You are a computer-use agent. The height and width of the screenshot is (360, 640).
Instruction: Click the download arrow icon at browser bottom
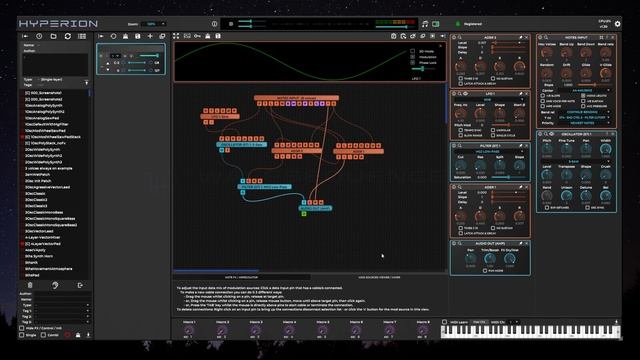88,335
